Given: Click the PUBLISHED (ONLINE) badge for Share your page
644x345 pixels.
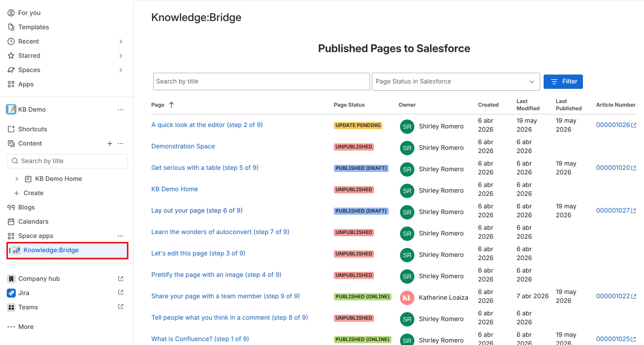Looking at the screenshot, I should click(363, 296).
